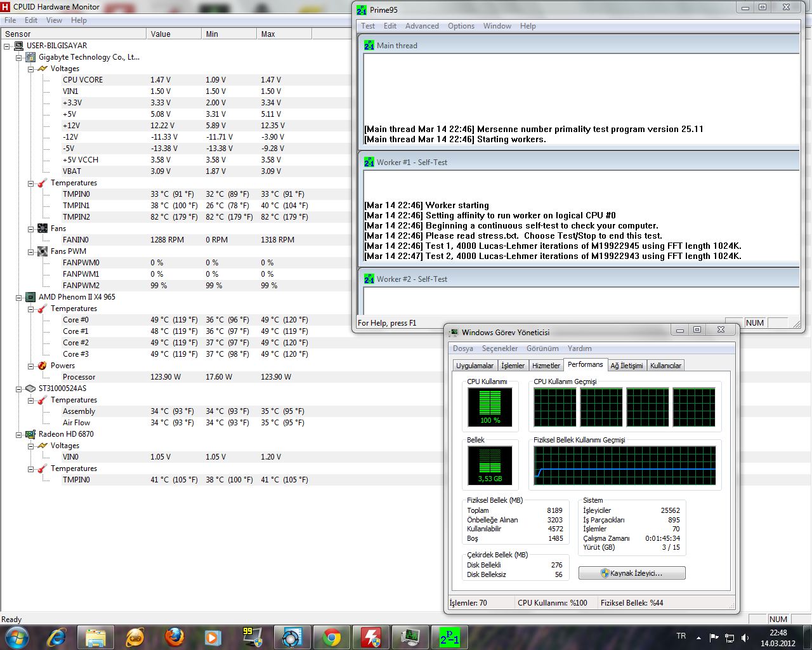812x650 pixels.
Task: Click the volume speaker tray icon
Action: coord(745,637)
